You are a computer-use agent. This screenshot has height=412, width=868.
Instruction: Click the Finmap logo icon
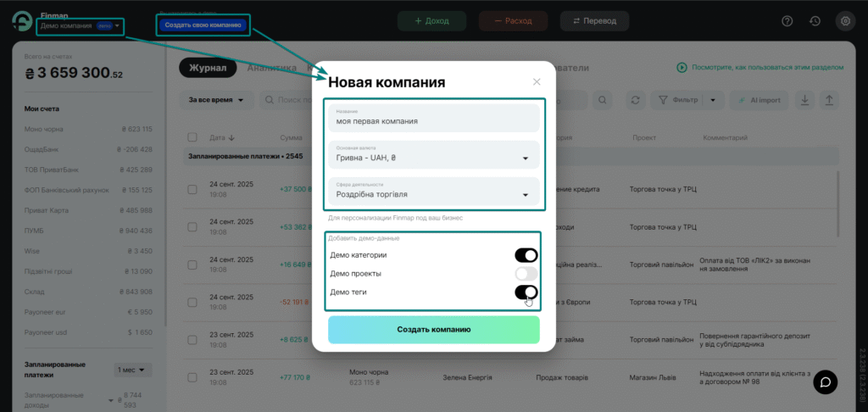tap(22, 22)
